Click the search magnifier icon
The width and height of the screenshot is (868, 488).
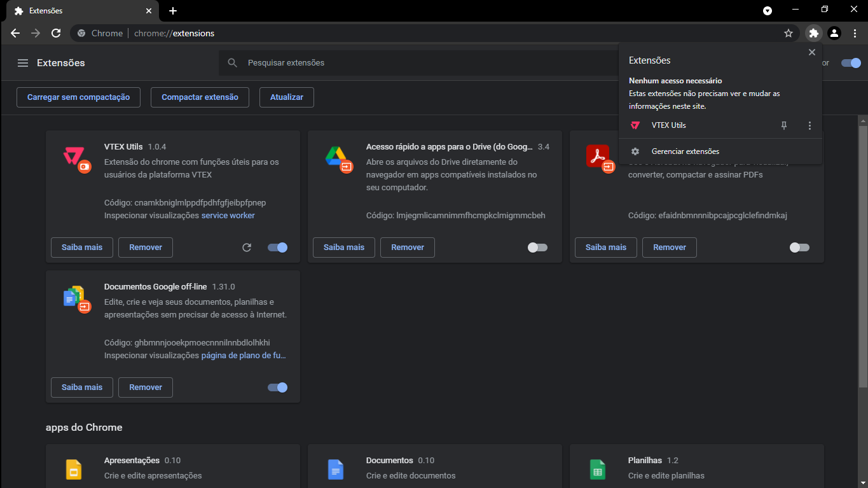point(233,63)
